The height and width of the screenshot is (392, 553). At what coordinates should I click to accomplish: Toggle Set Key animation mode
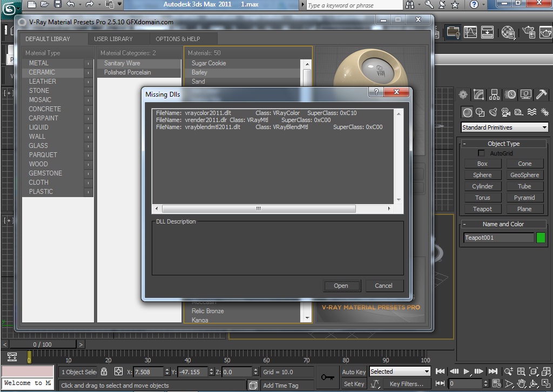tap(354, 384)
